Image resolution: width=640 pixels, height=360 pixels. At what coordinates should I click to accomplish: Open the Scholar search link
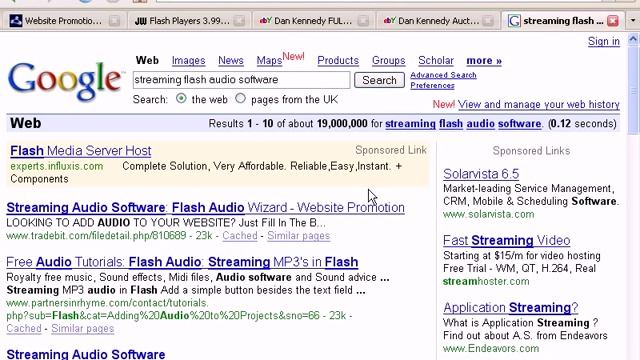pos(436,60)
